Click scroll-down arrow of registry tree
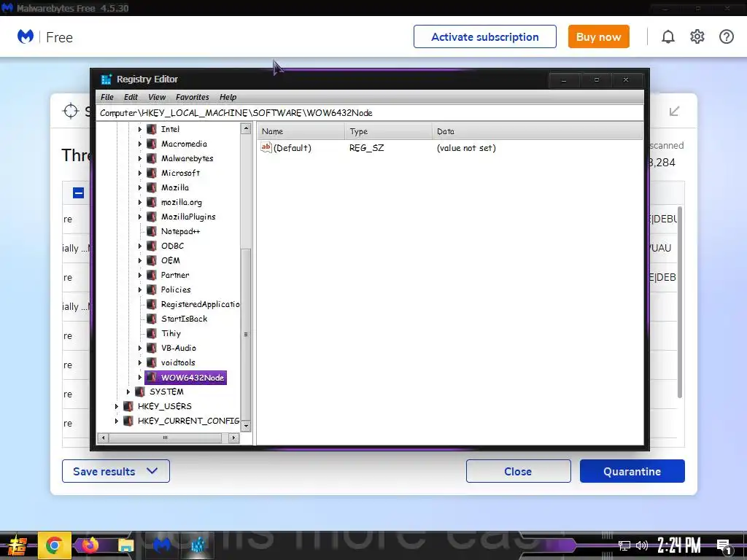Image resolution: width=747 pixels, height=560 pixels. coord(246,426)
